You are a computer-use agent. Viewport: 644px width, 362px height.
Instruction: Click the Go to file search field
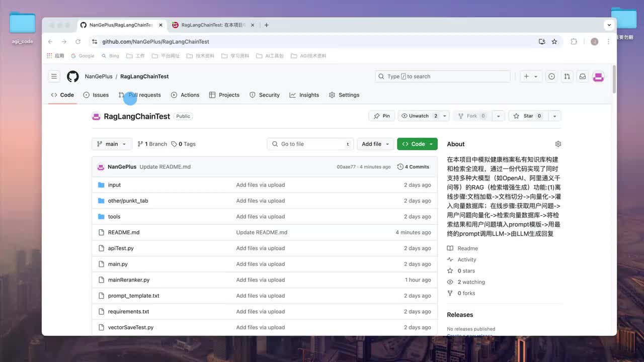[310, 144]
